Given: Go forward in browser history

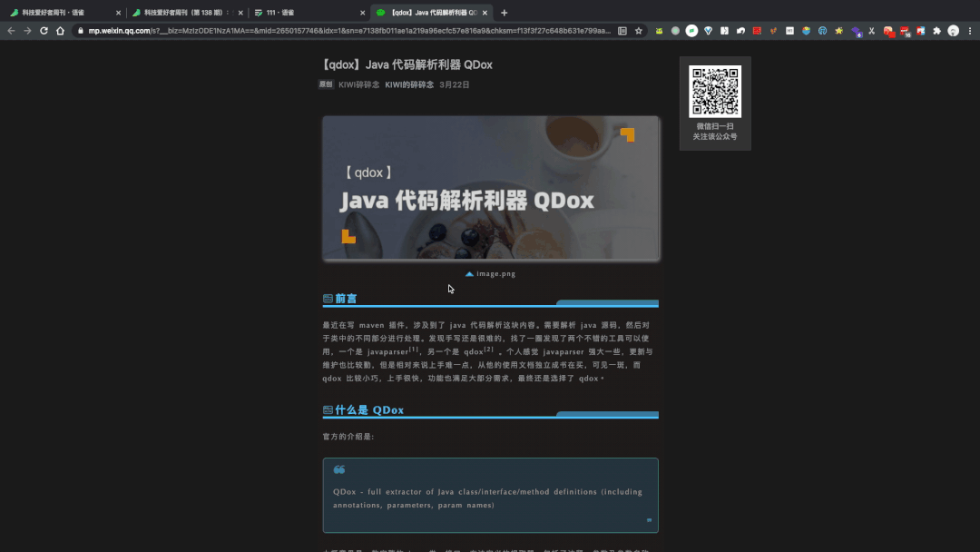Looking at the screenshot, I should (x=27, y=31).
